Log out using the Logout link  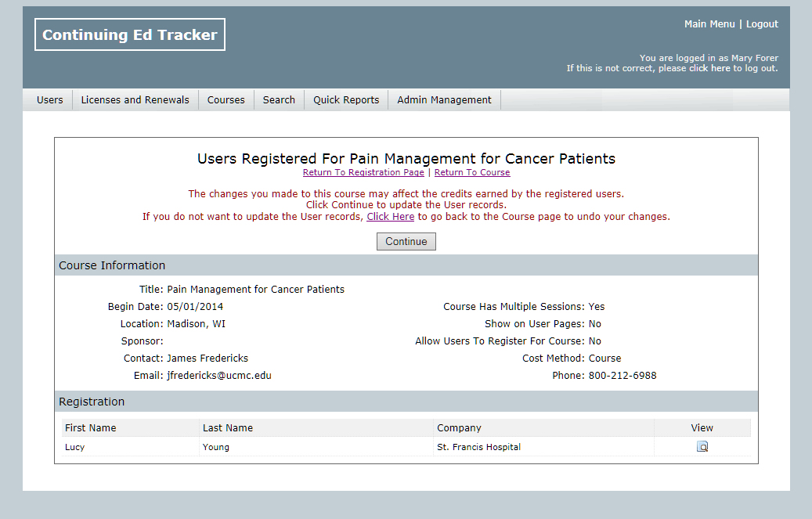762,24
